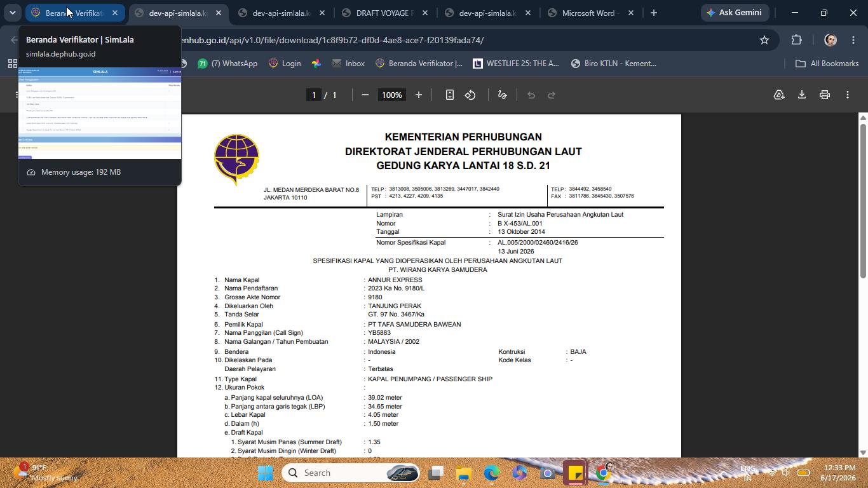868x488 pixels.
Task: Bookmark this page with the star icon
Action: (x=764, y=40)
